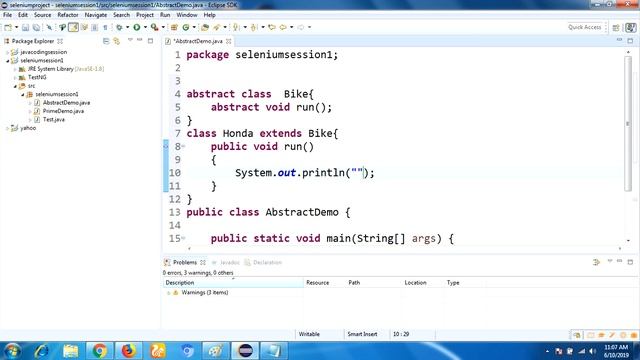Open the Debug button dropdown arrow
This screenshot has width=640, height=360.
point(127,27)
